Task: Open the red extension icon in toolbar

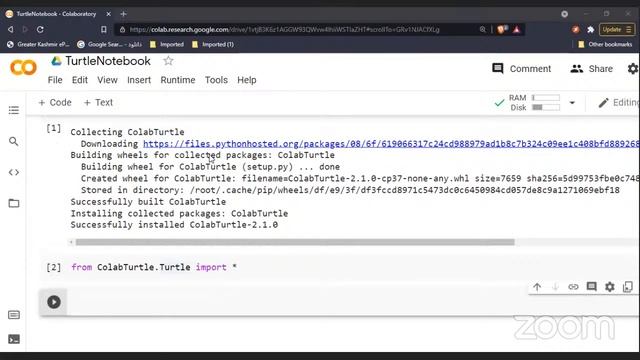Action: click(576, 29)
